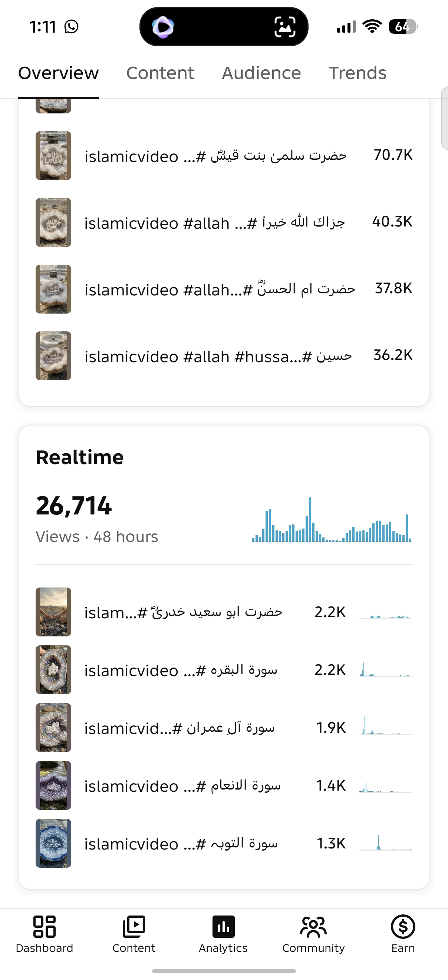Open the Realtime 48 hours views chart

pos(332,520)
